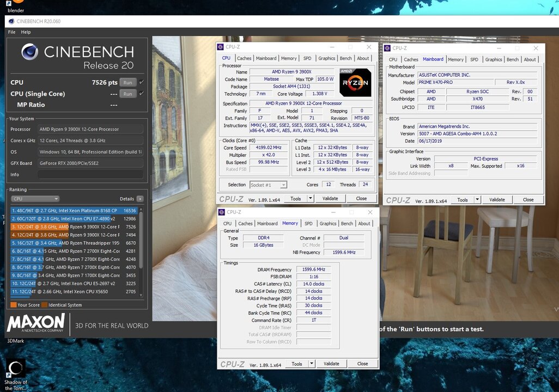This screenshot has height=392, width=559.
Task: Click the Tools button in the Memory window
Action: pos(297,364)
